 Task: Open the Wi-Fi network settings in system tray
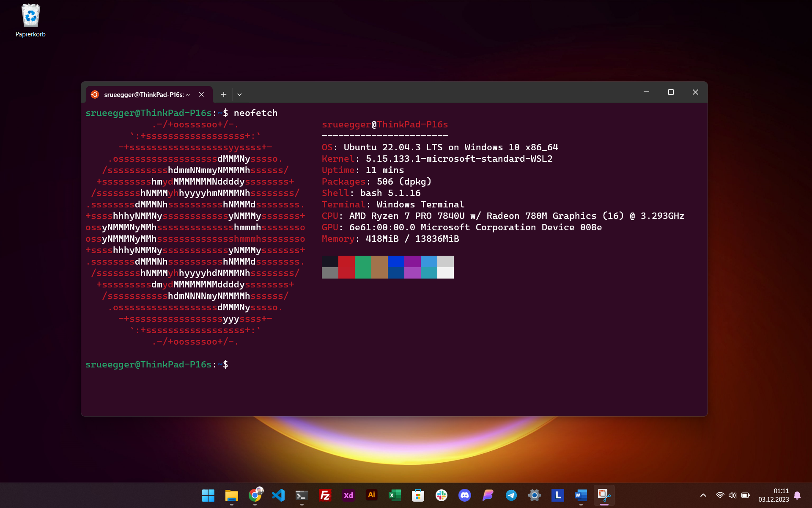(x=720, y=495)
